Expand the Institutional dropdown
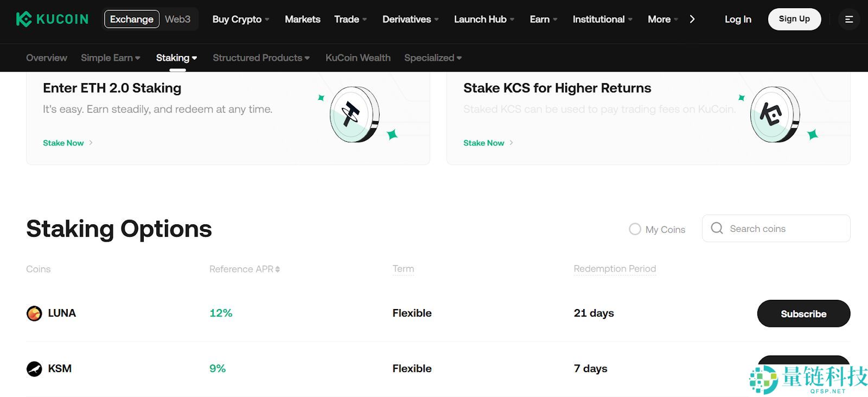The image size is (868, 397). pyautogui.click(x=603, y=19)
